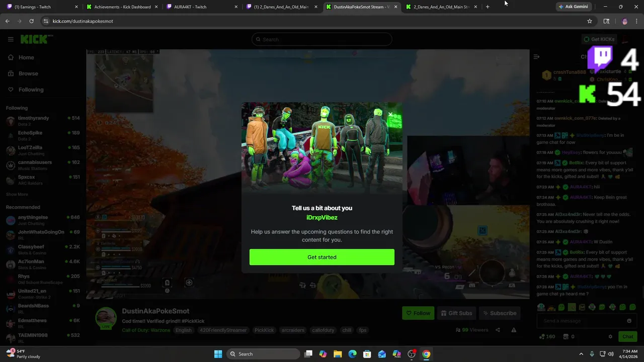Click the green Chat send button
Image resolution: width=644 pixels, height=362 pixels.
(x=628, y=336)
